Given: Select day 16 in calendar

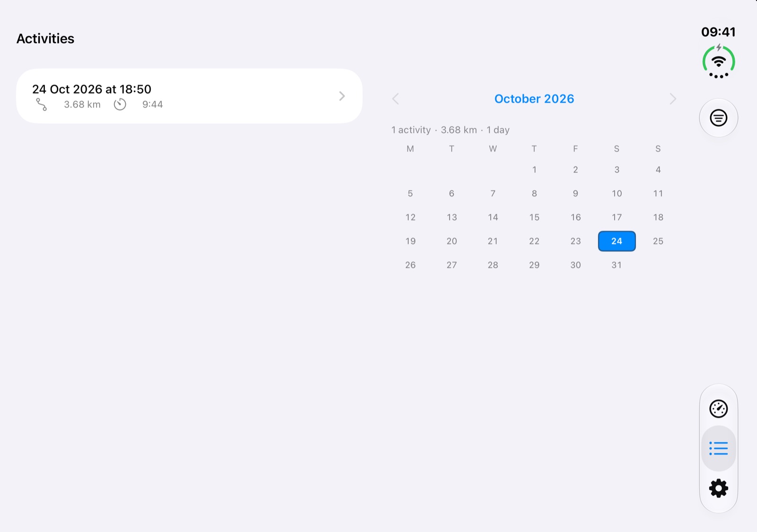Looking at the screenshot, I should coord(575,217).
